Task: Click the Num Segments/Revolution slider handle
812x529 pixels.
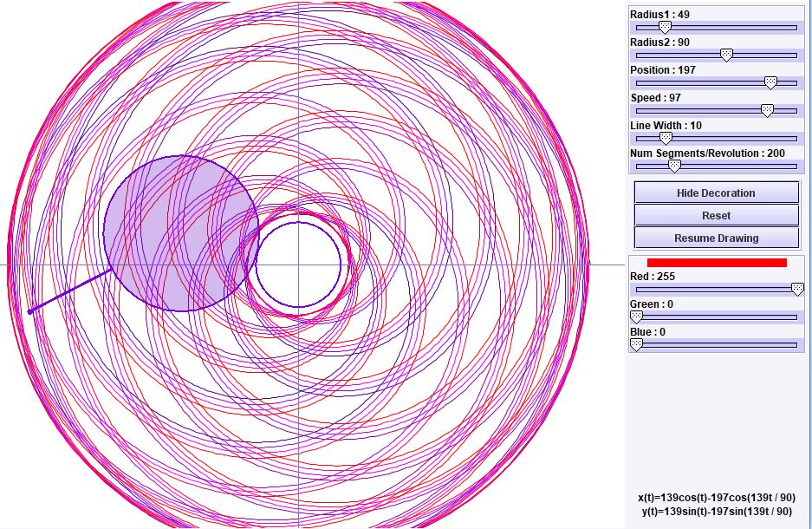Action: (x=673, y=166)
